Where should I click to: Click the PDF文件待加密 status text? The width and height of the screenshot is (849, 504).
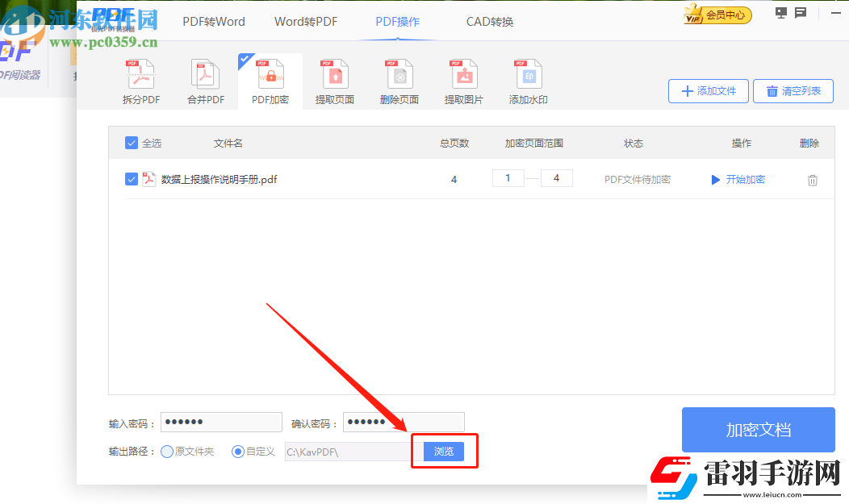[x=638, y=180]
